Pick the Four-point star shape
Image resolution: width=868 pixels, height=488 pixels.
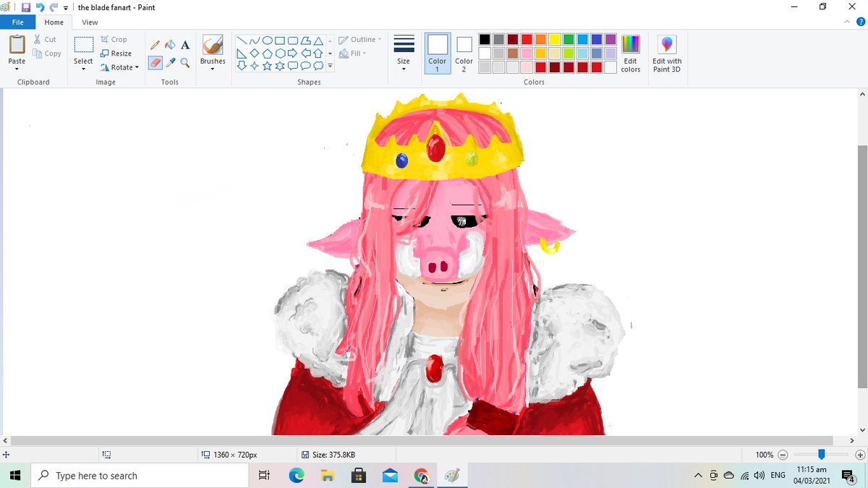255,65
